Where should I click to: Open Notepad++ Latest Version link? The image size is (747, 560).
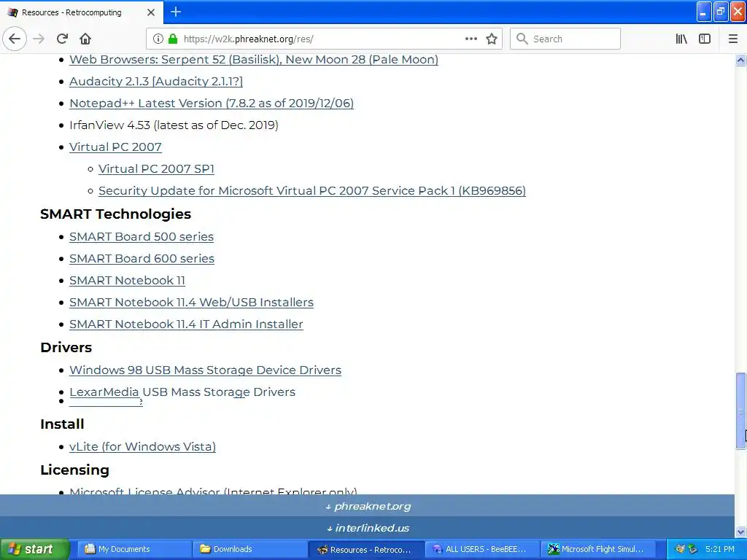[212, 104]
